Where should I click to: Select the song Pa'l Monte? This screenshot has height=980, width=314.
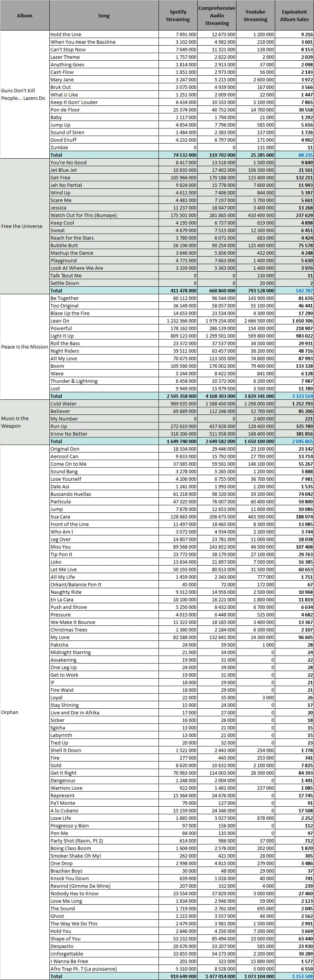(62, 803)
